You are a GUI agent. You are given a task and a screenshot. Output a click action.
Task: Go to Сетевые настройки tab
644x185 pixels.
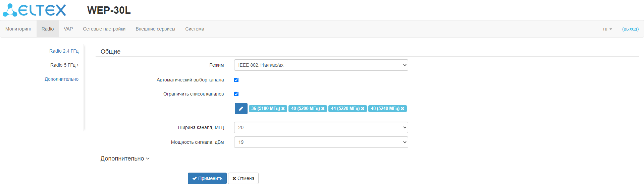pos(104,29)
